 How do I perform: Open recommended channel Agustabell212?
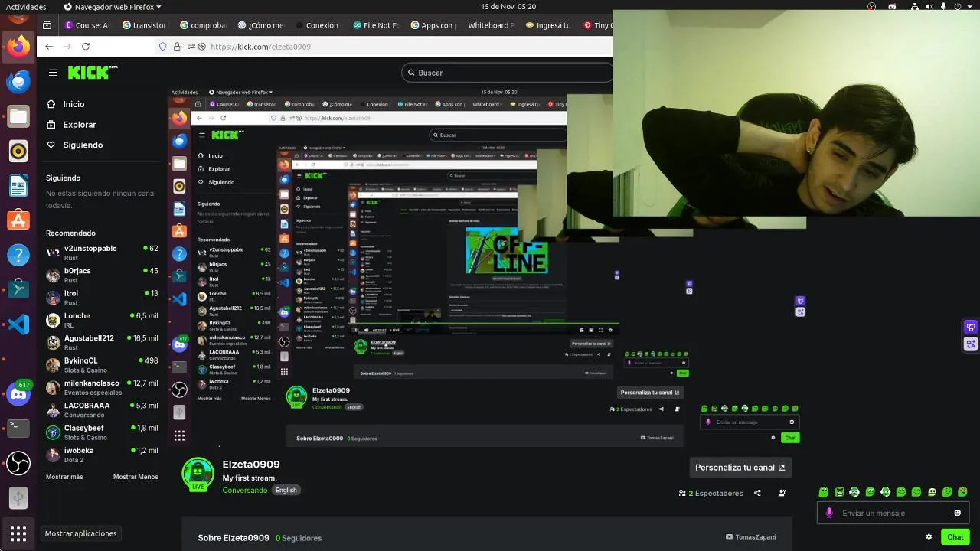(102, 342)
